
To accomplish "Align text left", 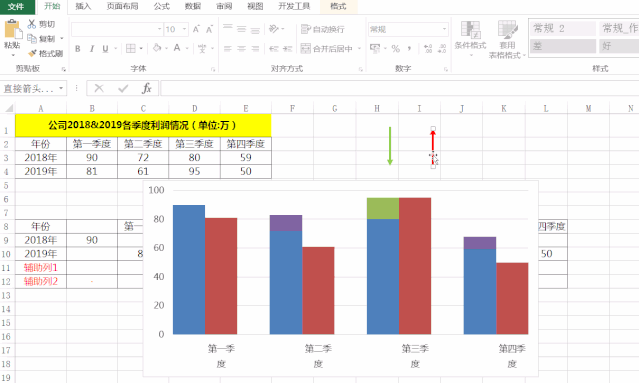I will [x=227, y=49].
